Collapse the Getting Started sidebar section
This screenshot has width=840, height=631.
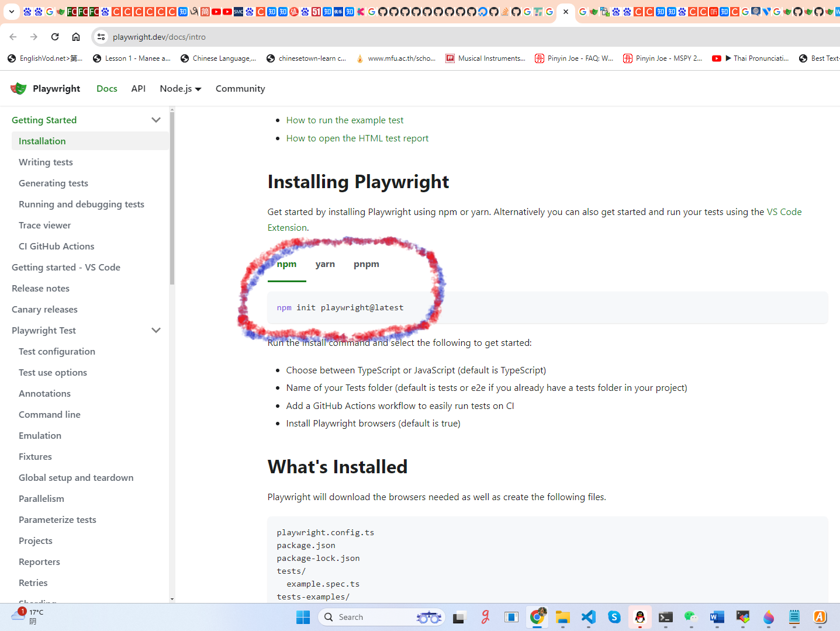click(x=156, y=120)
